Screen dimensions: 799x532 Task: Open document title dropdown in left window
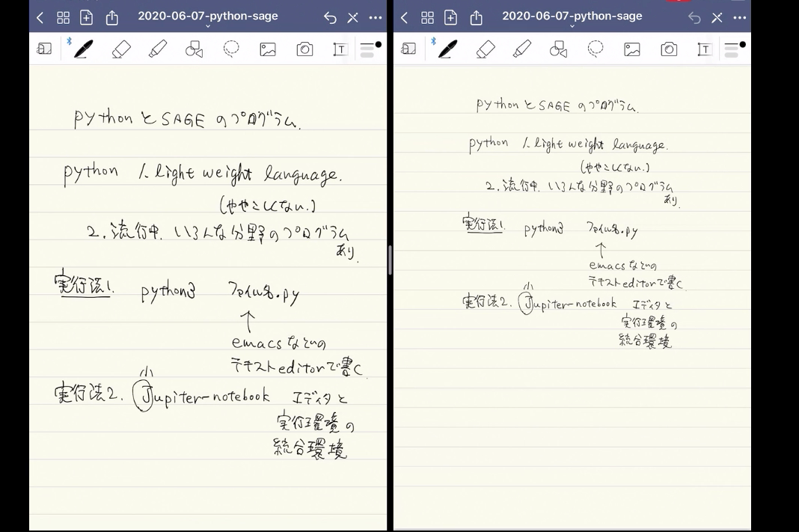[208, 19]
